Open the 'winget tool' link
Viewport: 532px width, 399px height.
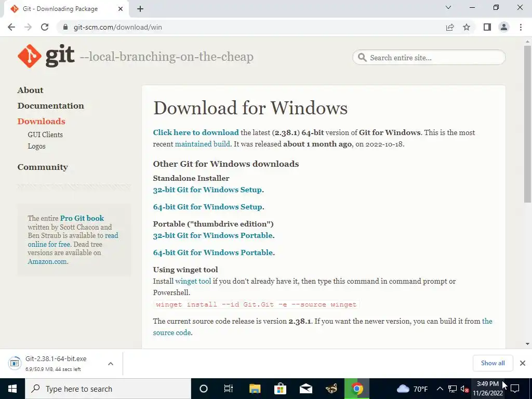(x=193, y=281)
